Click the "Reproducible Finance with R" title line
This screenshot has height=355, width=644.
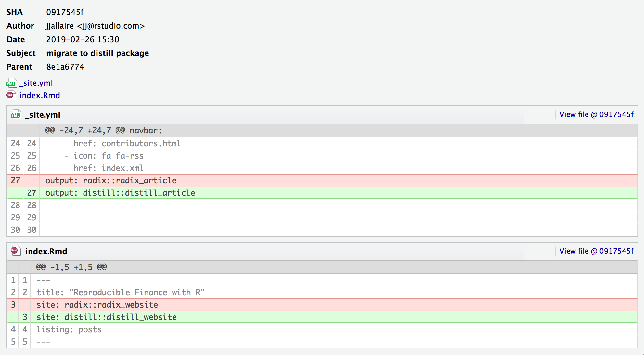(120, 292)
